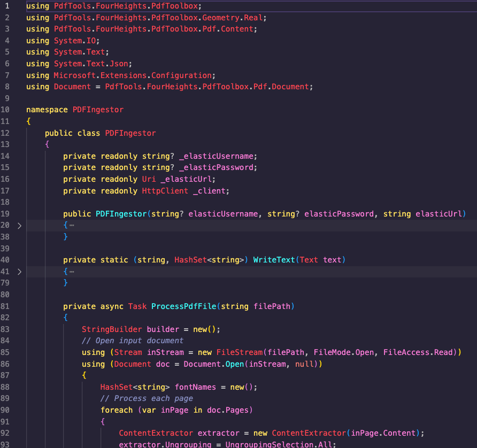Click the 'PDFIngestor' constructor name on line 19

click(x=121, y=214)
